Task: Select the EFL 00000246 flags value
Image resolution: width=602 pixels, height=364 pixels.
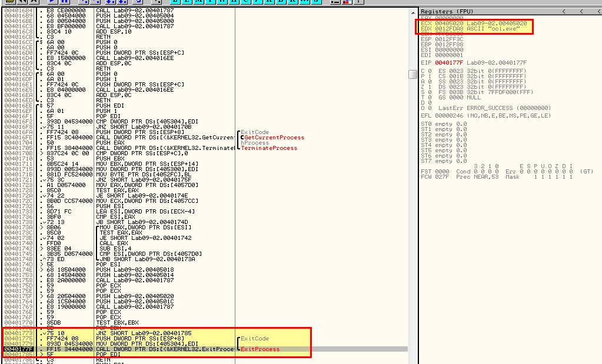Action: 442,115
